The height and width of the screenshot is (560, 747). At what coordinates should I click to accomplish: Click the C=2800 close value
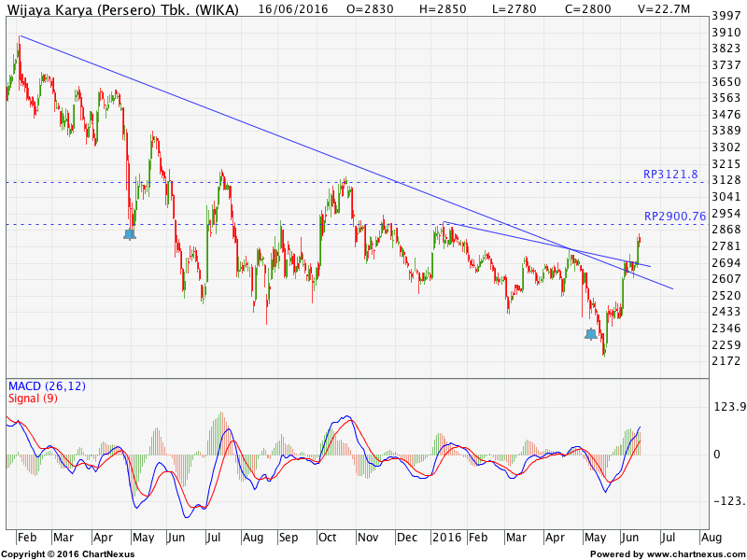pyautogui.click(x=587, y=8)
